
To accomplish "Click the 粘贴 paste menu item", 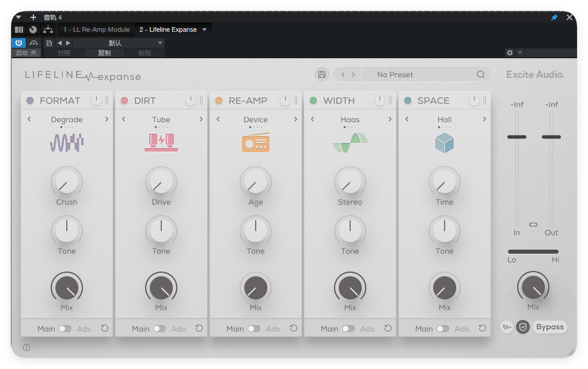I will point(145,53).
